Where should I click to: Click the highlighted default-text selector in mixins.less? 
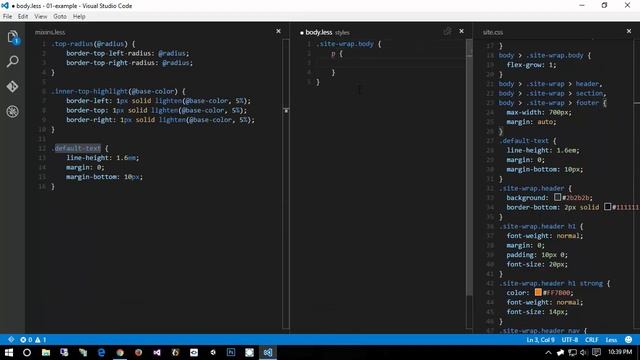point(77,148)
